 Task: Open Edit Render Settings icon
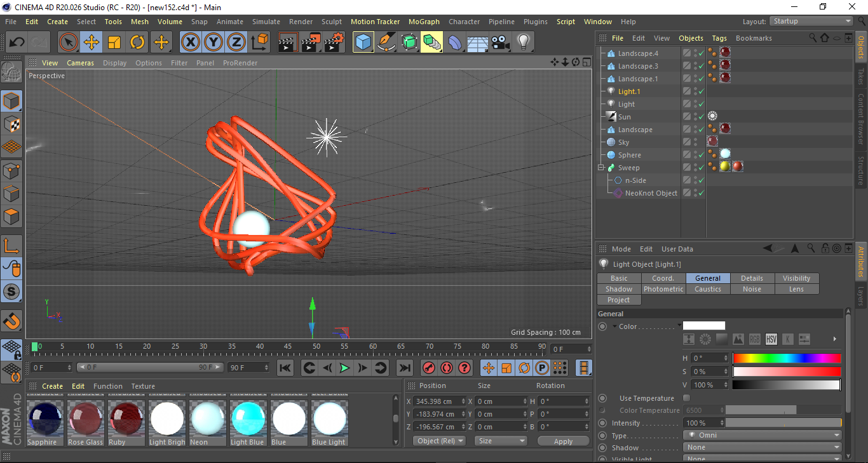pos(334,43)
